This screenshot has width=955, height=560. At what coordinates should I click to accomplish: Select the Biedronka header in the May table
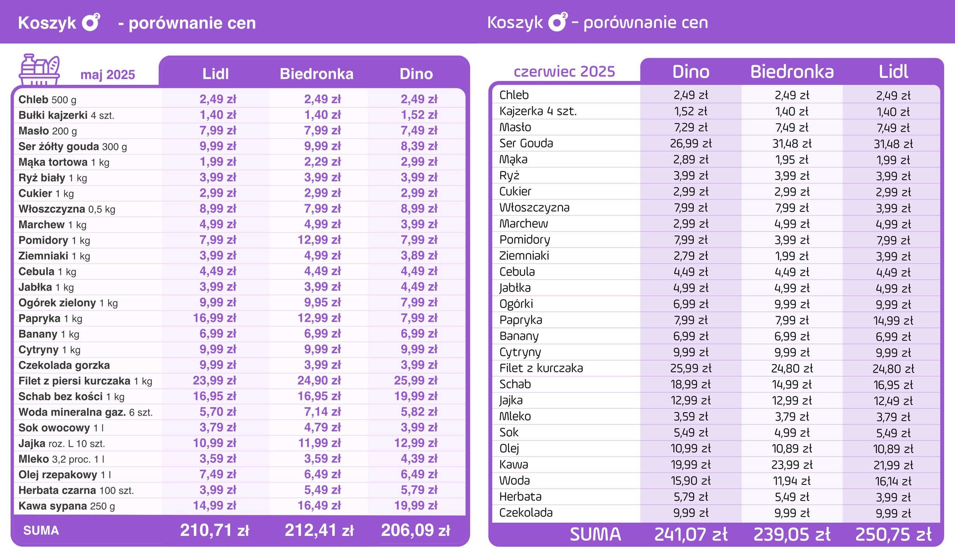[317, 74]
